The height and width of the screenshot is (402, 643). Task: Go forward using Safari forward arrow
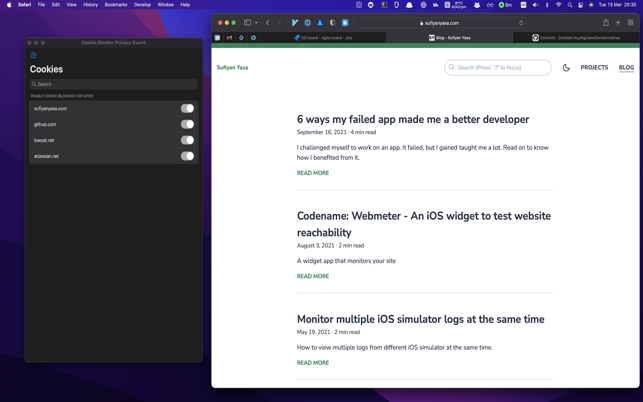279,23
